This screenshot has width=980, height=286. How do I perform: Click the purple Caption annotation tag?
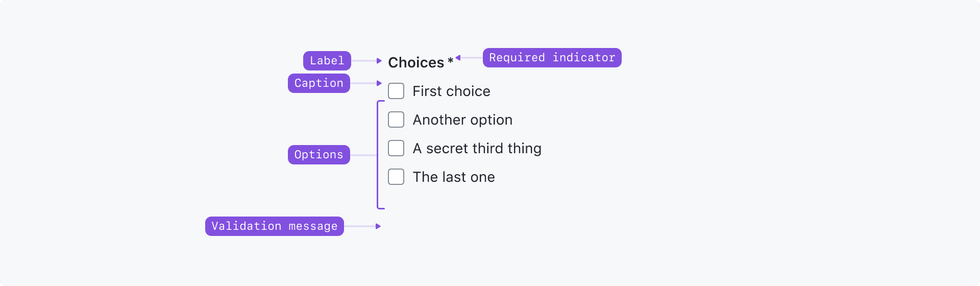(319, 83)
